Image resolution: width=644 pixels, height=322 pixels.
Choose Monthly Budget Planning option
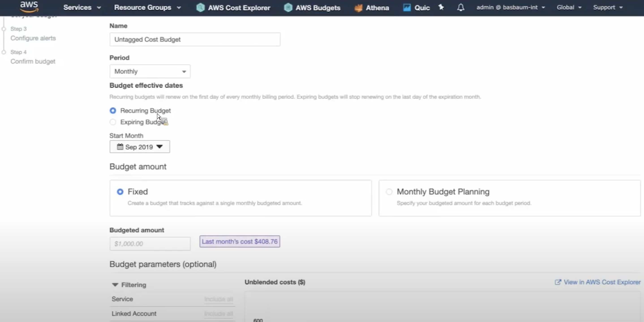pyautogui.click(x=389, y=192)
